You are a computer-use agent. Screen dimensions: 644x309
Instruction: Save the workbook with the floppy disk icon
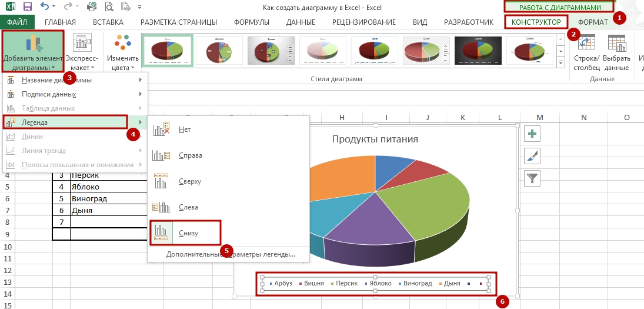point(28,6)
